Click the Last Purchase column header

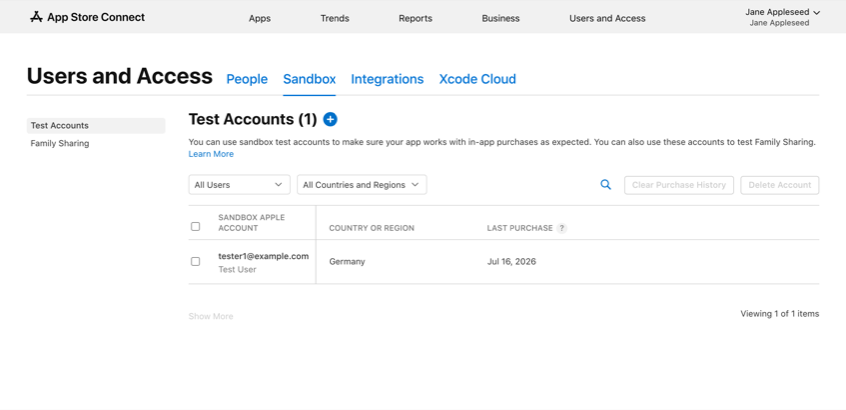click(520, 228)
